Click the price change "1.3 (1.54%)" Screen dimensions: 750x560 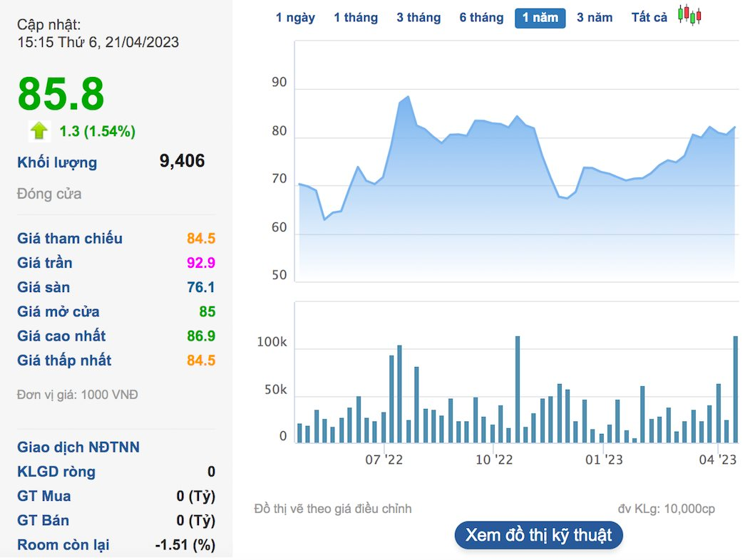coord(97,131)
